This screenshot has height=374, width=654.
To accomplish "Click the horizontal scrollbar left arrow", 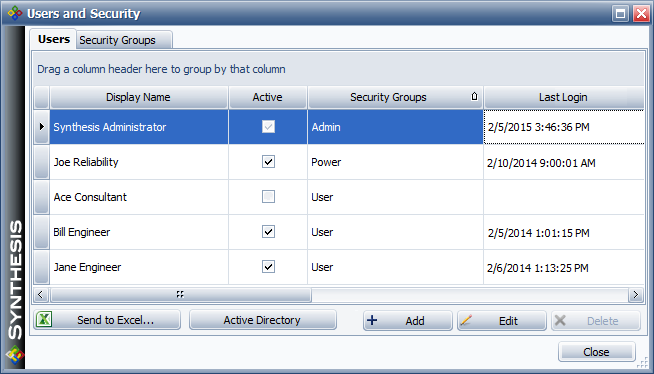I will pyautogui.click(x=40, y=295).
